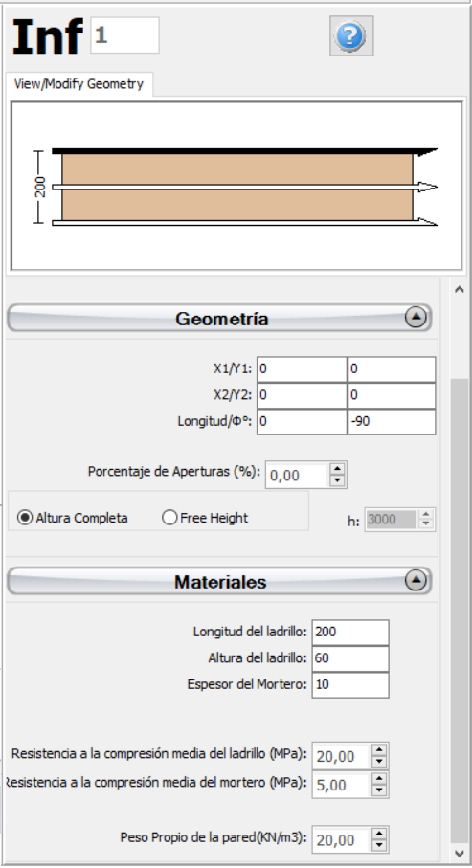Open help with the blue question mark icon
The width and height of the screenshot is (472, 868).
point(351,36)
